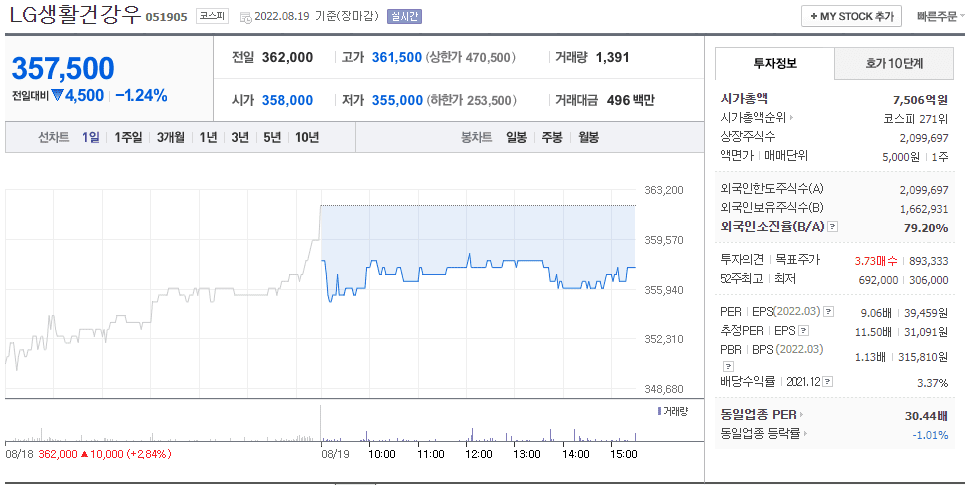This screenshot has height=485, width=965.
Task: Click the 코스피 271위 rank value
Action: pyautogui.click(x=916, y=119)
